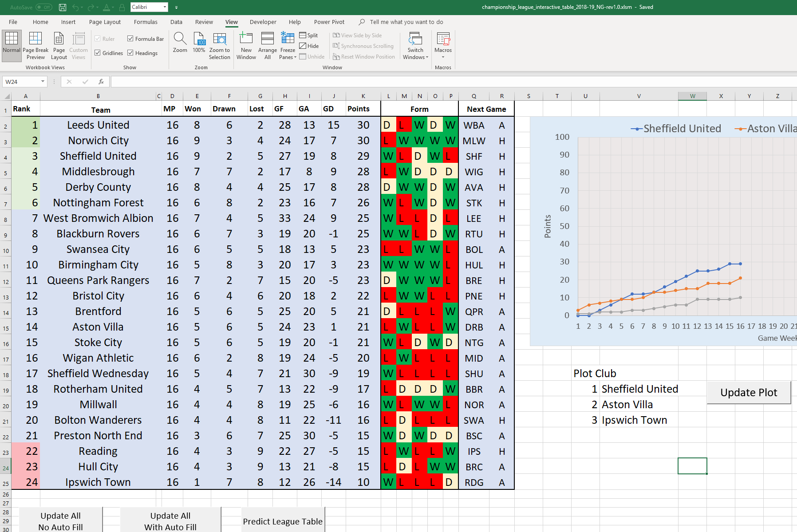The image size is (797, 532).
Task: Click the Zoom to Selection tool
Action: tap(220, 45)
